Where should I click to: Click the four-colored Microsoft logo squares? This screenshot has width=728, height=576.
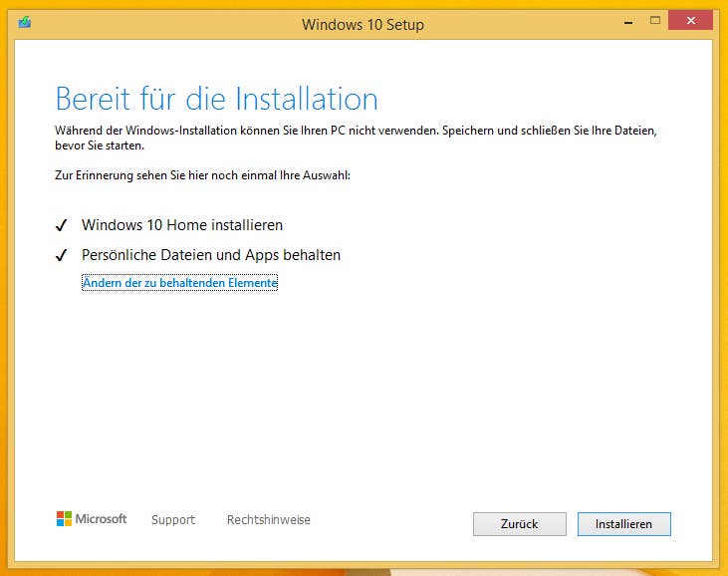click(65, 519)
